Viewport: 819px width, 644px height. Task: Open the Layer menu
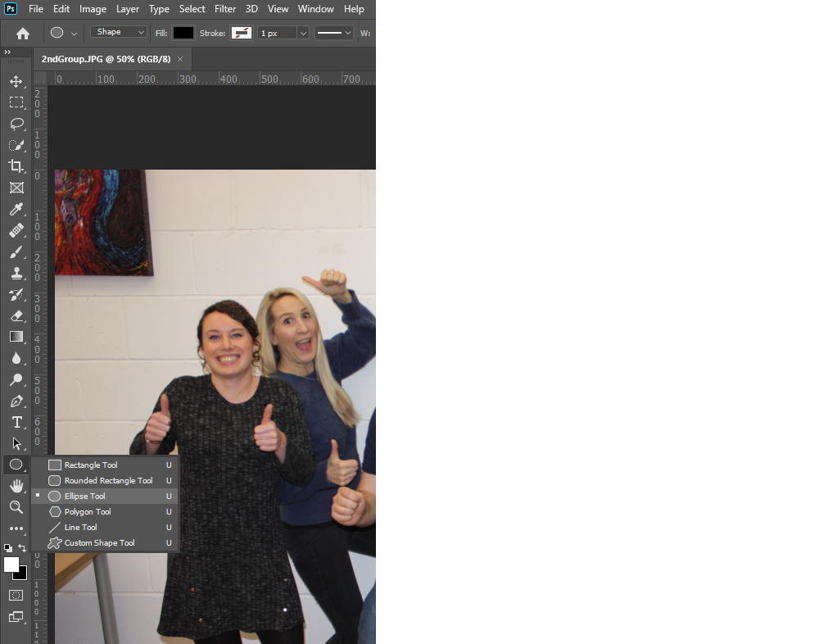tap(128, 9)
